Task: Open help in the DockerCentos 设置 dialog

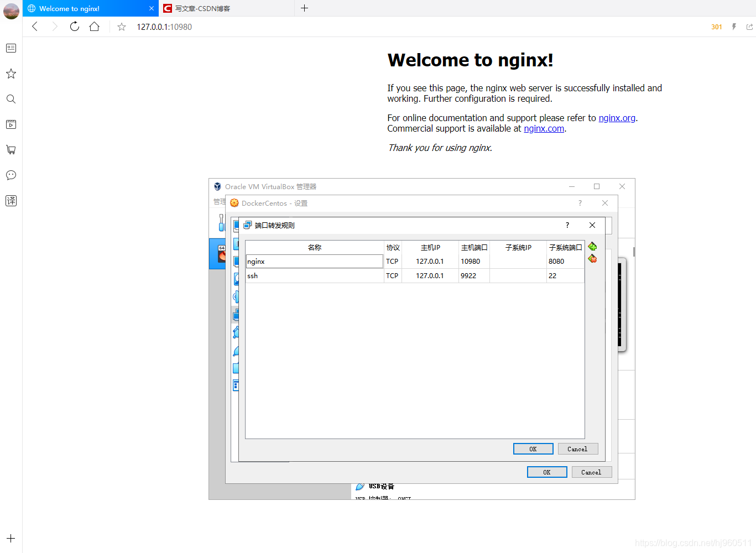Action: tap(580, 203)
